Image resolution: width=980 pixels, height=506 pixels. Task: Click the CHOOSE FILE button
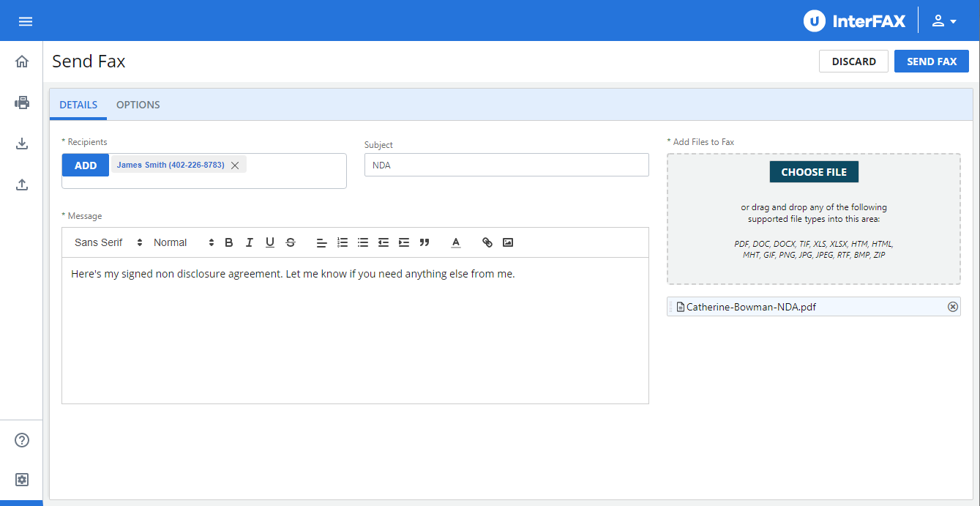pyautogui.click(x=814, y=172)
